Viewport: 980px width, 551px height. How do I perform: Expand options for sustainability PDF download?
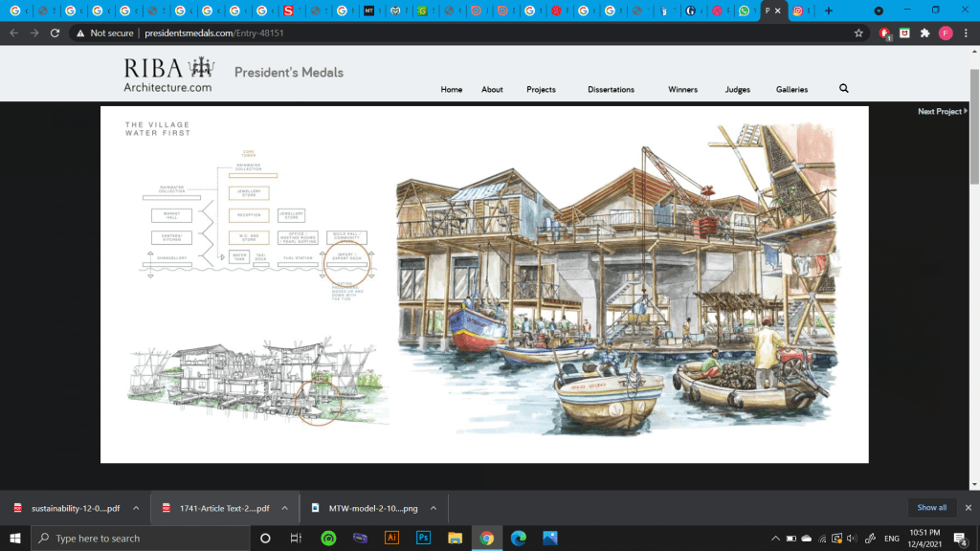coord(136,508)
